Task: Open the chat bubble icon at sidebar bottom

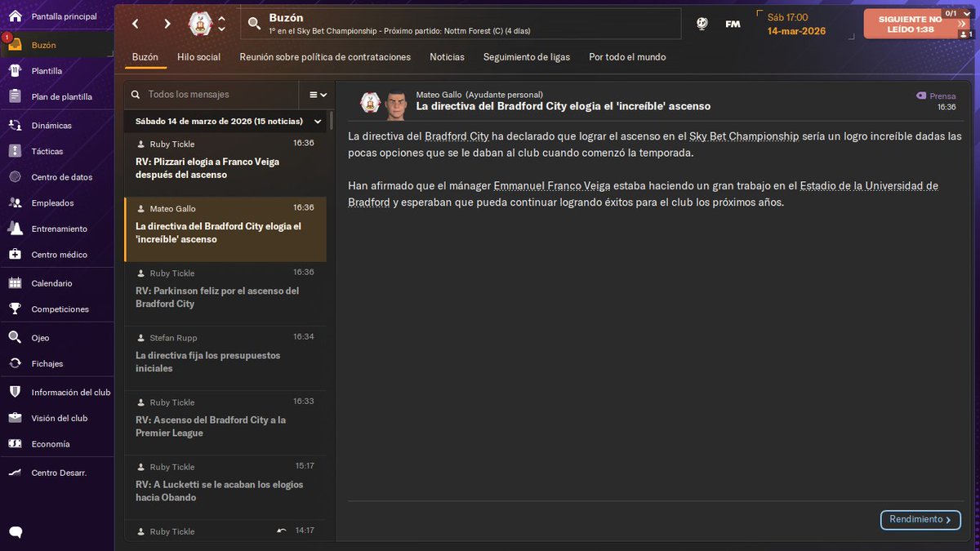Action: (x=16, y=532)
